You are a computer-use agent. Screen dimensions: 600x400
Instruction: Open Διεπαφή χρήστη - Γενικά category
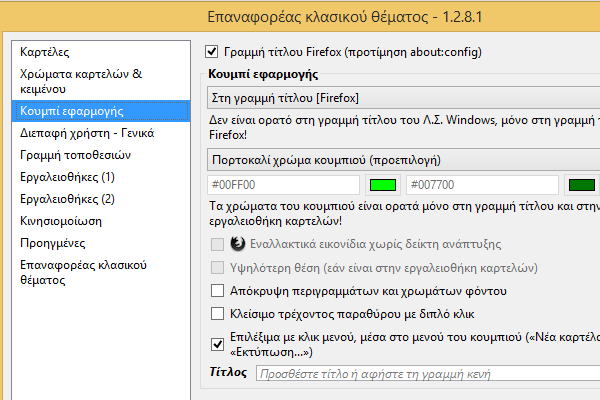(101, 133)
